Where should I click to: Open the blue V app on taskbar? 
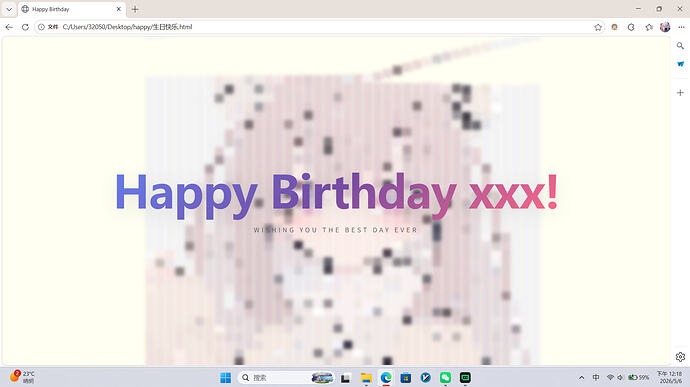[x=426, y=377]
